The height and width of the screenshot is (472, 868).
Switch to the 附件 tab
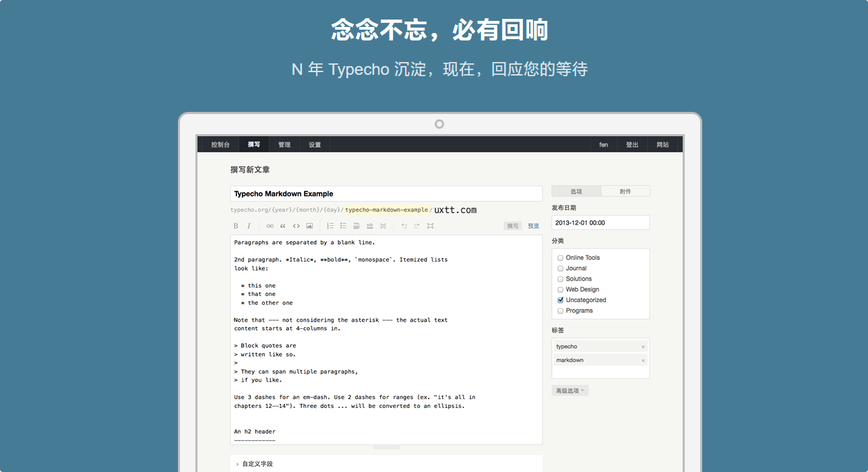click(625, 191)
